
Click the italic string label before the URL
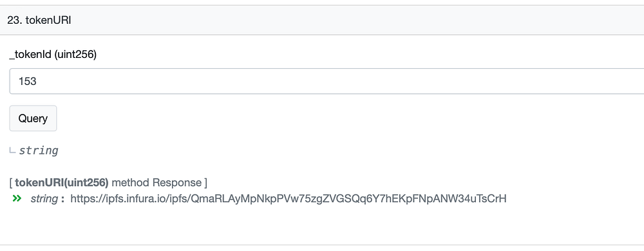[44, 199]
